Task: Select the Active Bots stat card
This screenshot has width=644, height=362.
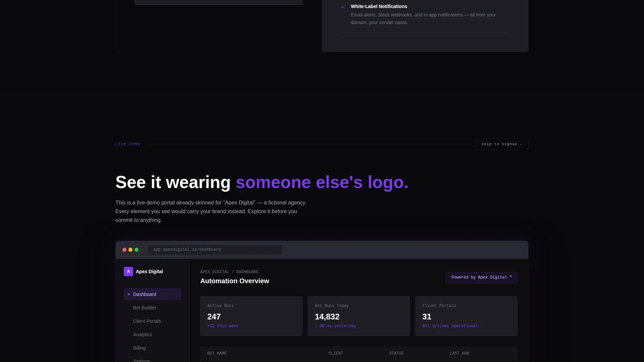Action: (x=251, y=316)
